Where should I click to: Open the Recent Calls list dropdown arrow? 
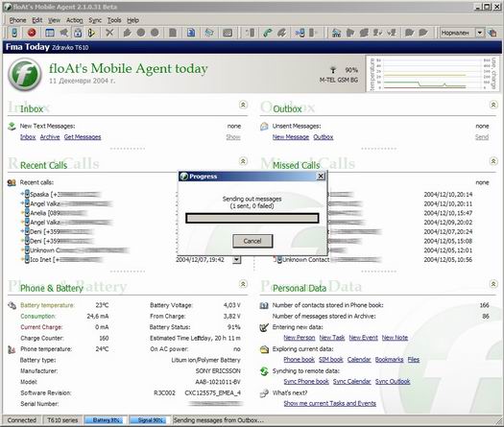click(x=236, y=260)
